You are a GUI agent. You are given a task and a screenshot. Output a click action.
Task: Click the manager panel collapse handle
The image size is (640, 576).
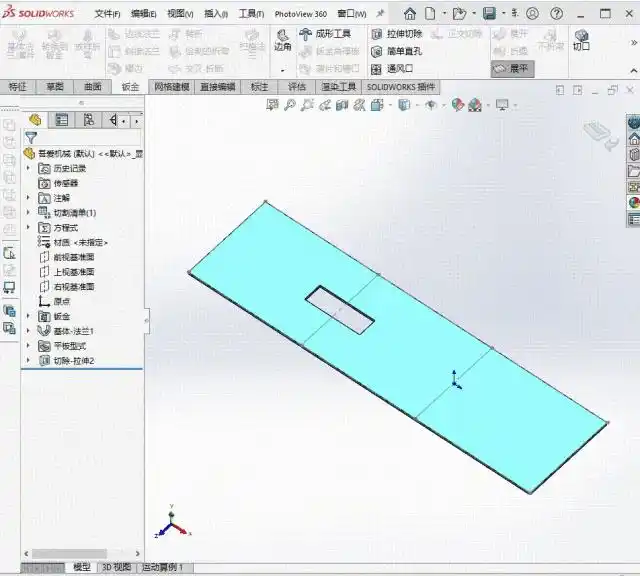coord(147,321)
